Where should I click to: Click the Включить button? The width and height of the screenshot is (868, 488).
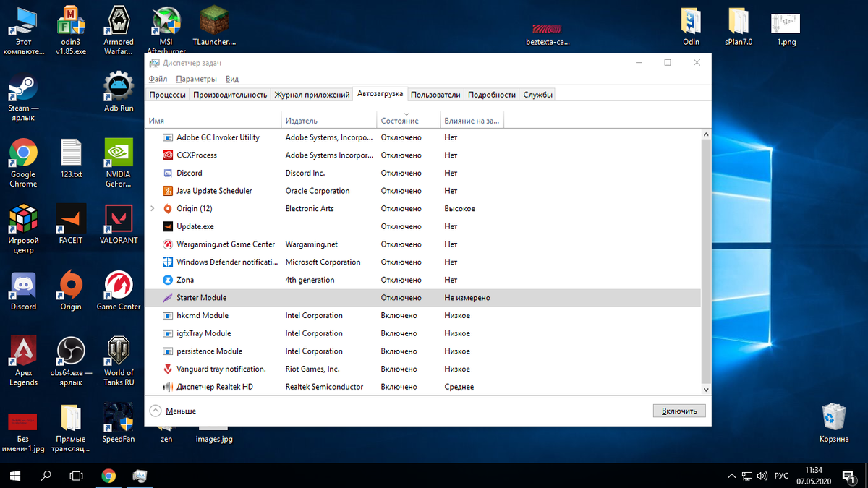pos(679,411)
